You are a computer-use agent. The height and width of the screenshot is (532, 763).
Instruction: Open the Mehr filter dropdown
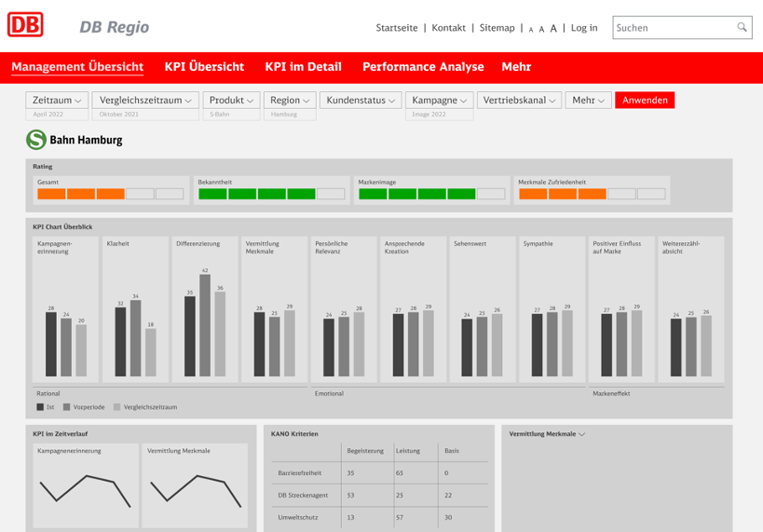coord(588,101)
